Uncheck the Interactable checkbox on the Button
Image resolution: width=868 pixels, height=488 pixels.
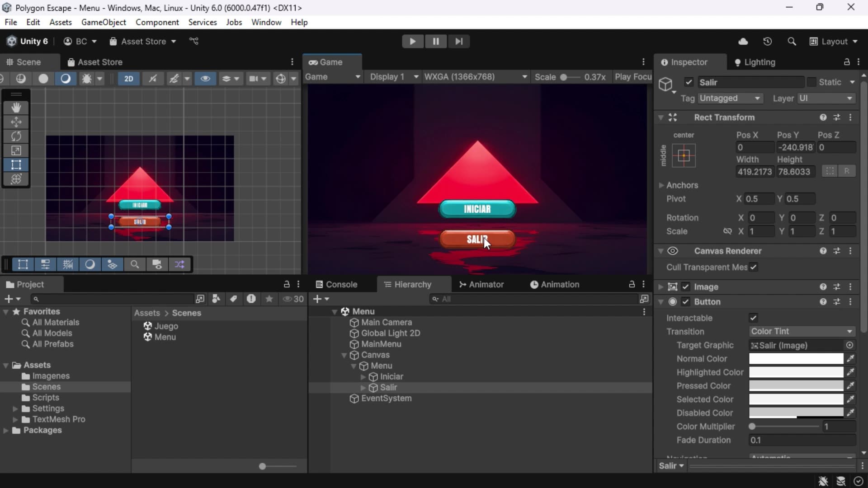pos(754,318)
